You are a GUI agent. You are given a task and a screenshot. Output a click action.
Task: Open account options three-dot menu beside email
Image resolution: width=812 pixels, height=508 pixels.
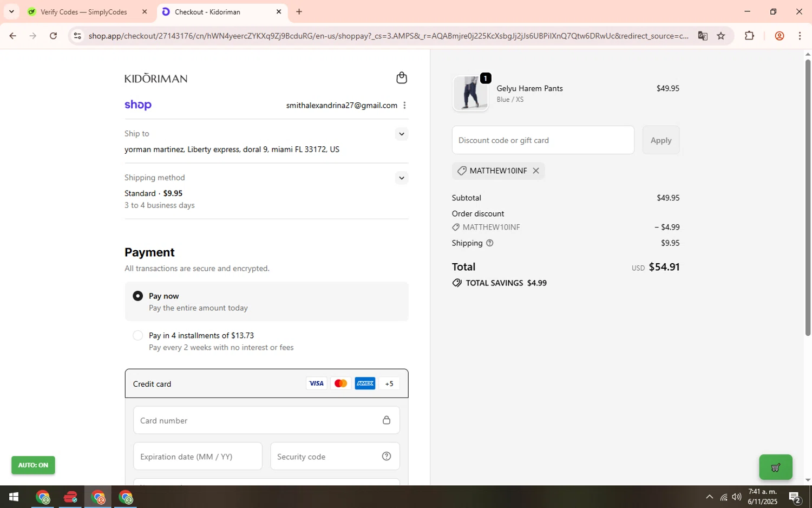pyautogui.click(x=404, y=106)
